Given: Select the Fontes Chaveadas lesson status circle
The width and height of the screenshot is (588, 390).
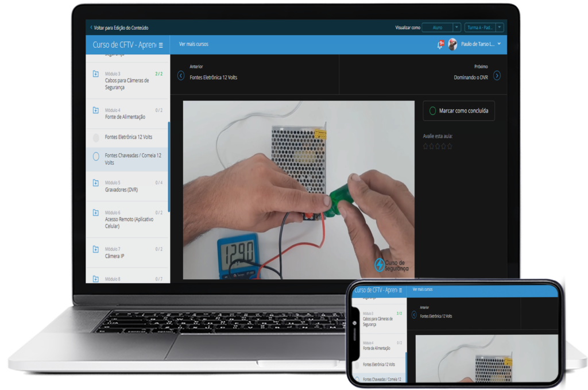Looking at the screenshot, I should [x=96, y=156].
